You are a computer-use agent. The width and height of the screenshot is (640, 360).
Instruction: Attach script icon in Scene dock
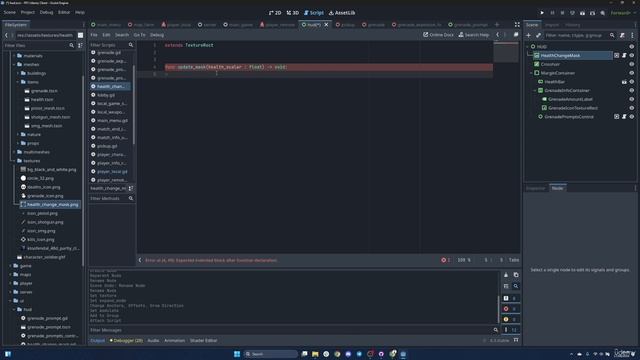click(622, 36)
